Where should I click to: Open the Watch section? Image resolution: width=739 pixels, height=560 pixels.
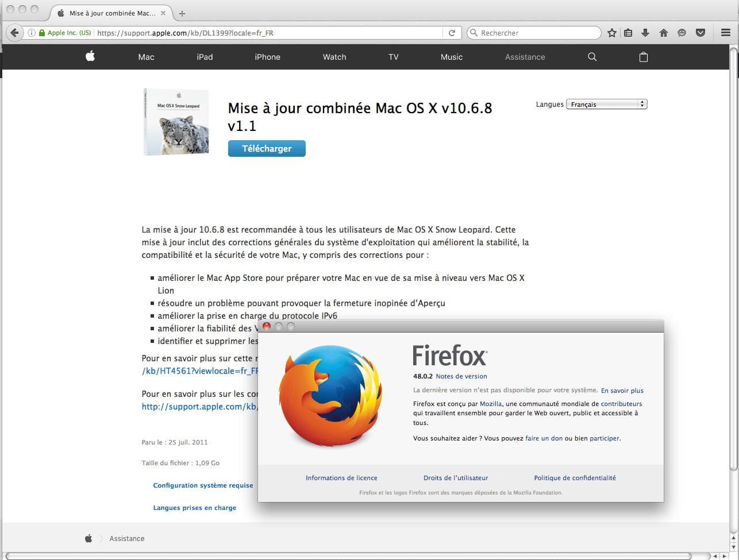pyautogui.click(x=334, y=57)
